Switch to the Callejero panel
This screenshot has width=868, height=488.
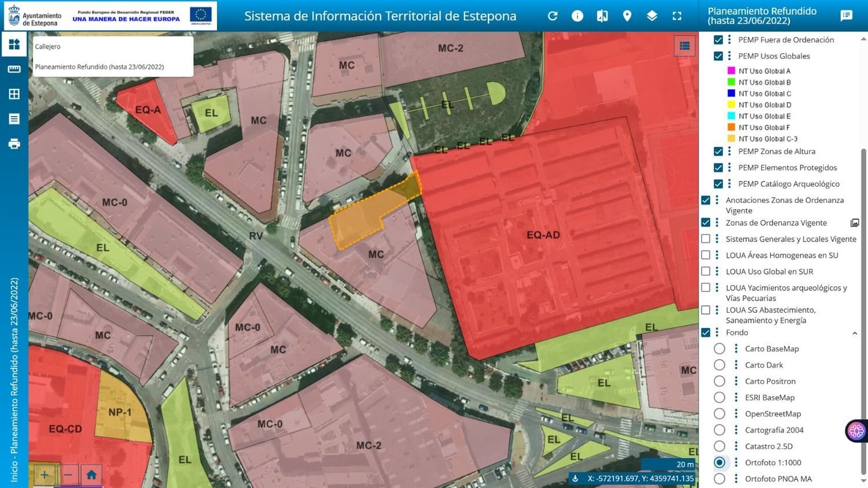click(x=48, y=46)
